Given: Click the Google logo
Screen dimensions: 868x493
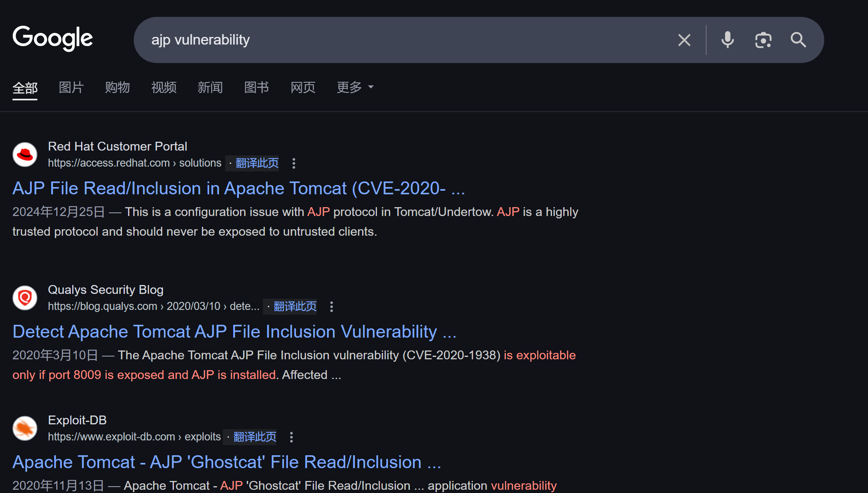Looking at the screenshot, I should coord(53,38).
